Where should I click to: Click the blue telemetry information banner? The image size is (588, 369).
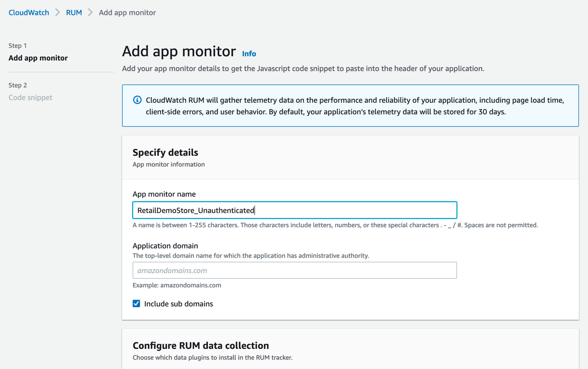(x=350, y=105)
